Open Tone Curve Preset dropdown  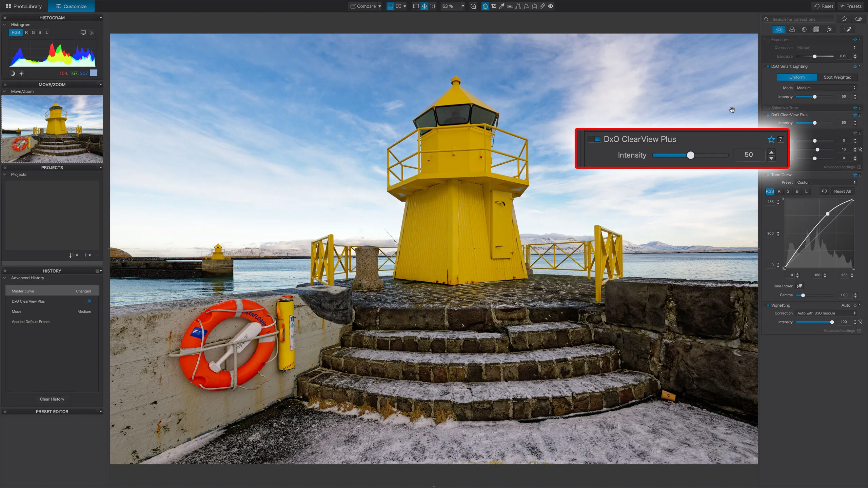pyautogui.click(x=826, y=182)
